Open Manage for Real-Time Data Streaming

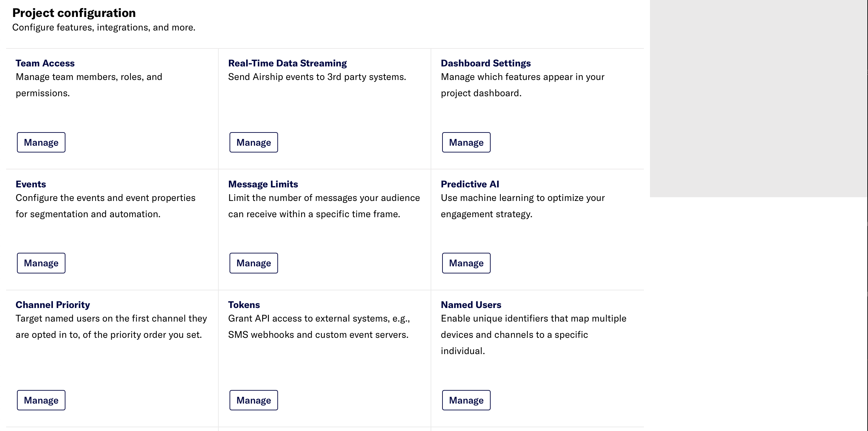254,142
